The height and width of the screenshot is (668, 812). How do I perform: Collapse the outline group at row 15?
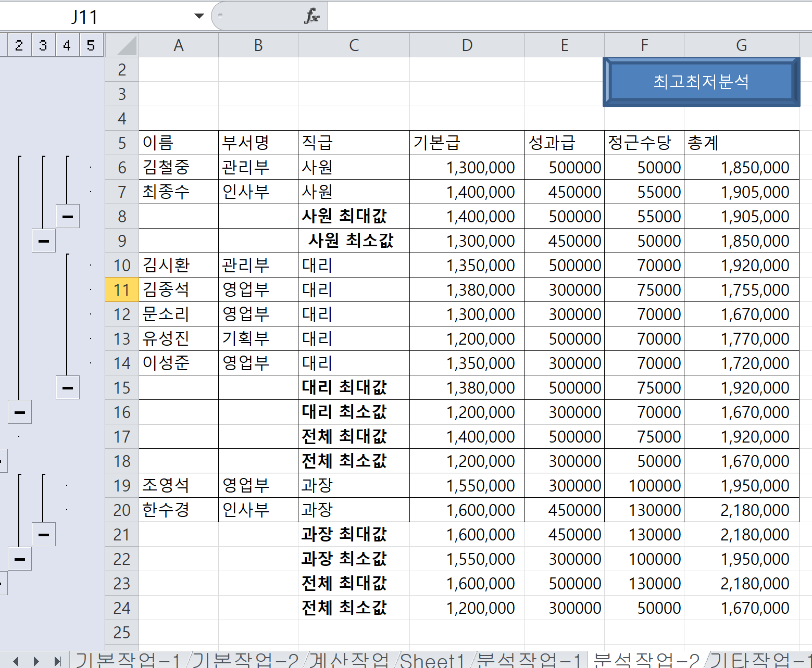(68, 387)
